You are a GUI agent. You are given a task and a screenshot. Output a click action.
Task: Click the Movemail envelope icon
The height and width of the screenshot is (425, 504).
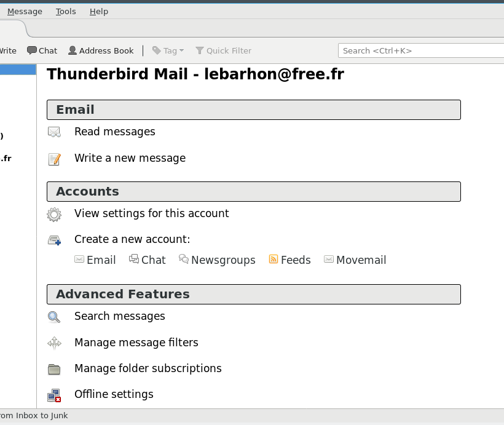pyautogui.click(x=328, y=260)
